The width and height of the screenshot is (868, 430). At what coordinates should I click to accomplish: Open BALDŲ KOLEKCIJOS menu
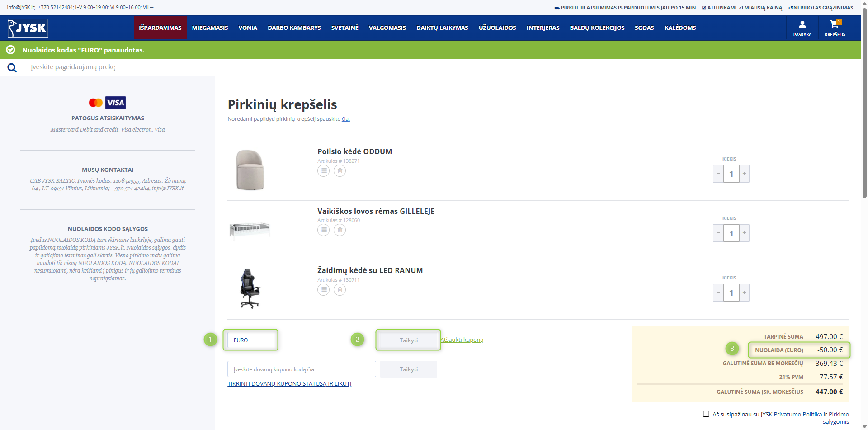597,28
